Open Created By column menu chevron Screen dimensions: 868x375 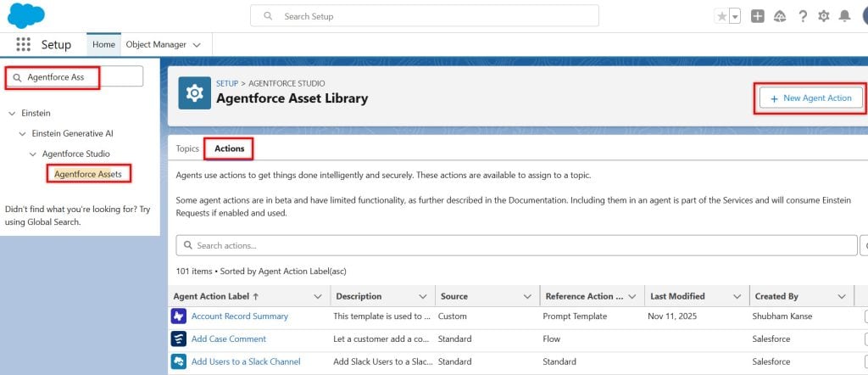pos(842,297)
